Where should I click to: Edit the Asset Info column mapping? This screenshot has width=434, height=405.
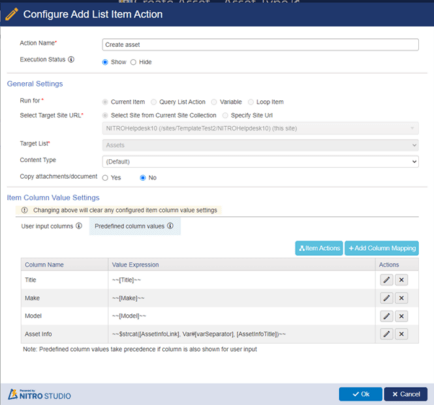coord(386,334)
